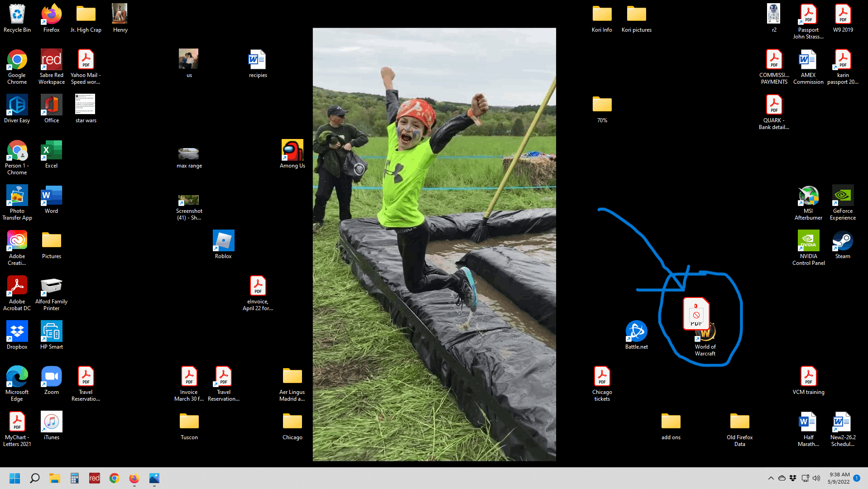This screenshot has width=868, height=489.
Task: Launch Firefox from the desktop shortcut
Action: tap(52, 18)
